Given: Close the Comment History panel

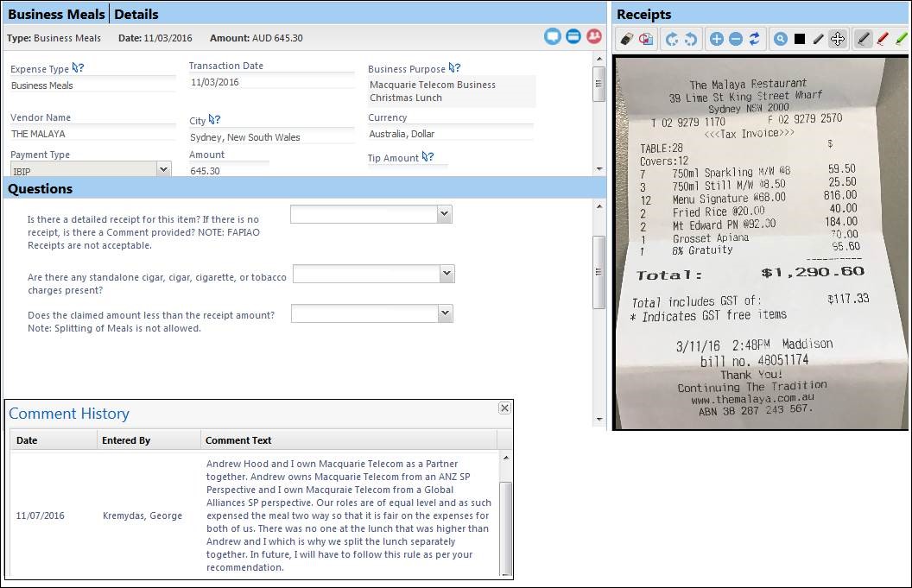Looking at the screenshot, I should 504,408.
